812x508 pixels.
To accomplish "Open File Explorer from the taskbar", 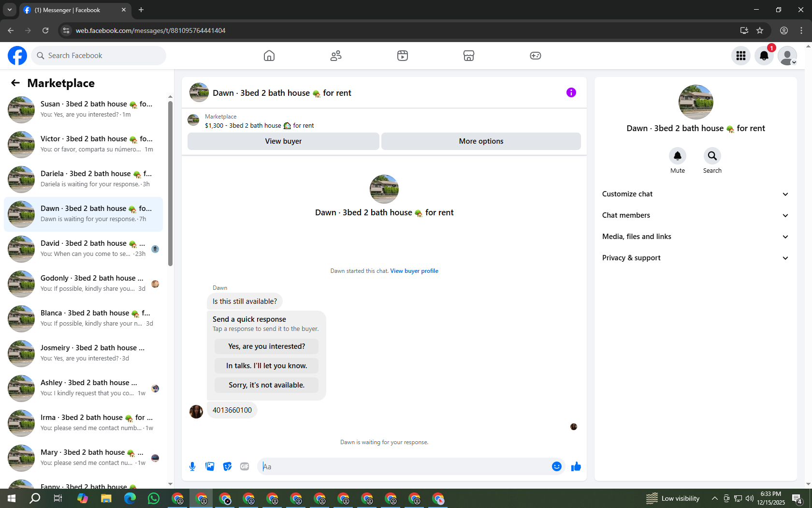I will (x=106, y=498).
